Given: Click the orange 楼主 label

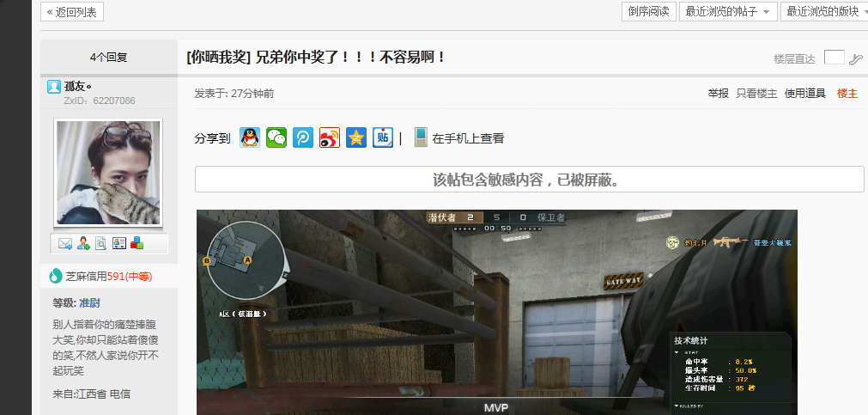Looking at the screenshot, I should (847, 94).
